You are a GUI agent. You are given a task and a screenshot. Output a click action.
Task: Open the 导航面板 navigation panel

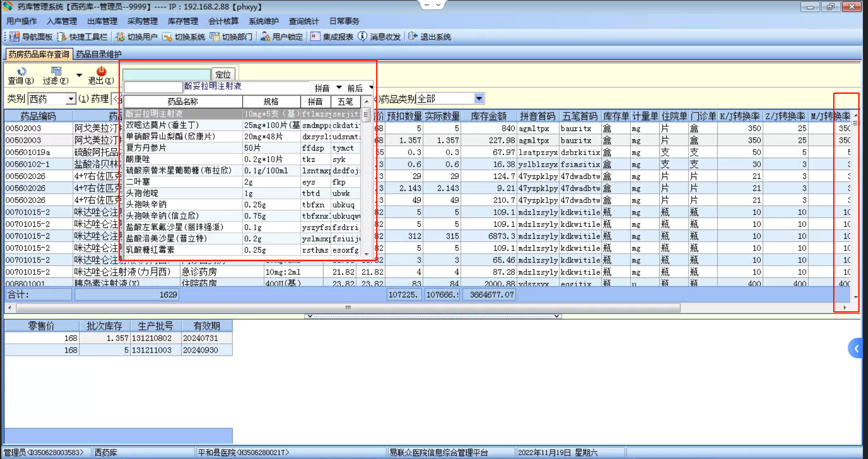point(31,37)
